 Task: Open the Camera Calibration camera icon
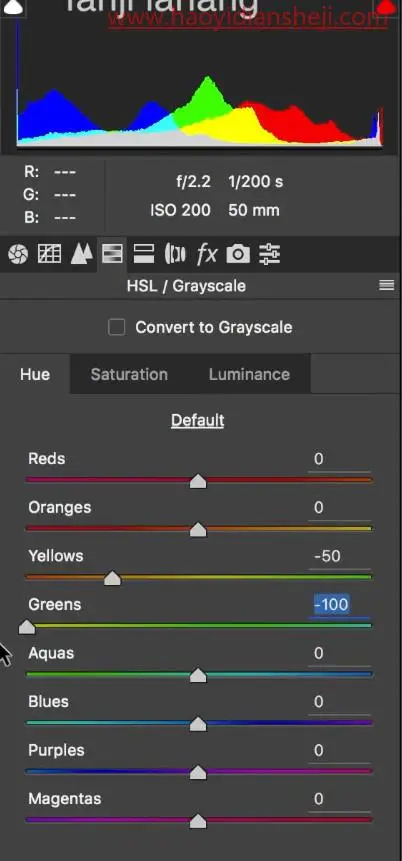(238, 254)
